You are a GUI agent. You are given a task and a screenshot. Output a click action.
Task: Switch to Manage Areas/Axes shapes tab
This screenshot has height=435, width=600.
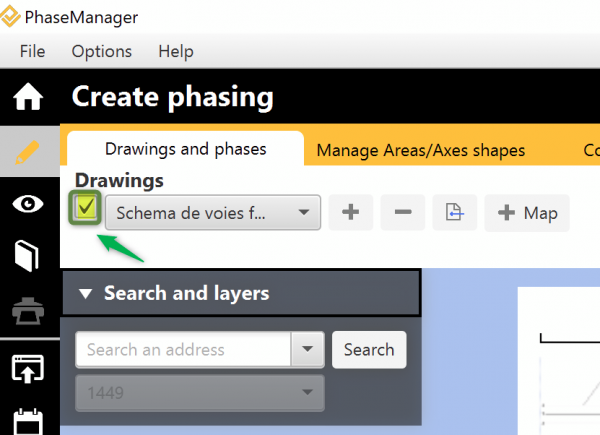coord(420,150)
